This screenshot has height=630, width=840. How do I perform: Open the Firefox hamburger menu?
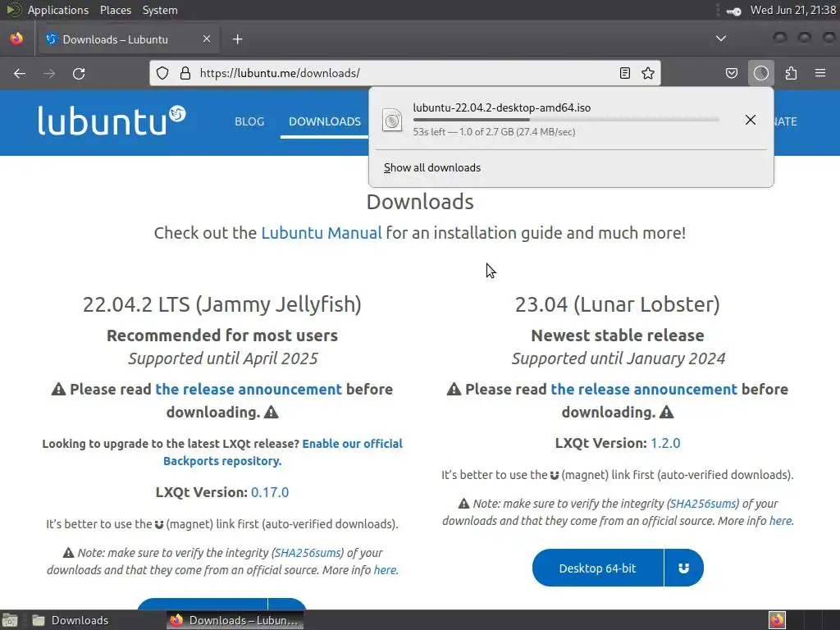tap(820, 73)
